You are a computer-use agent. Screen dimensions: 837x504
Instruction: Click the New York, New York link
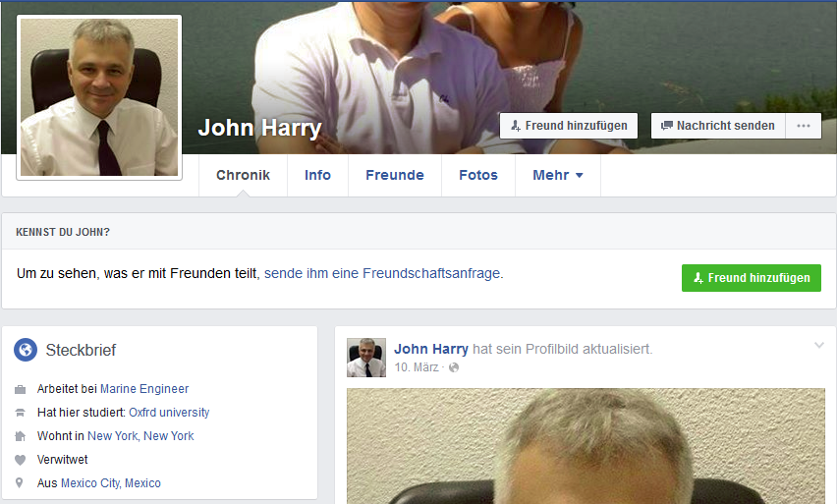point(140,436)
